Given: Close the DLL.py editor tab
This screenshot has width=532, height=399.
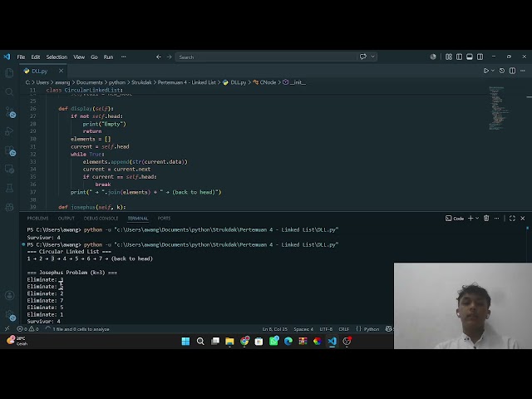Looking at the screenshot, I should [x=61, y=71].
